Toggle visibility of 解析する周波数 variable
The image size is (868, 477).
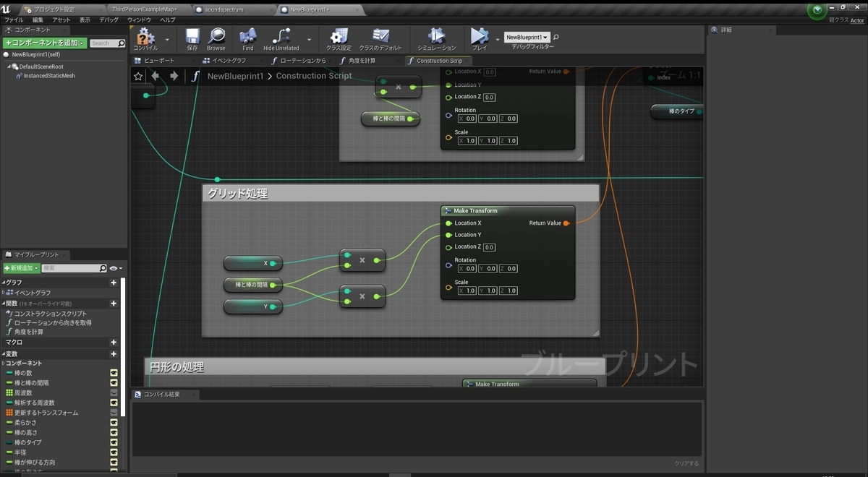114,403
